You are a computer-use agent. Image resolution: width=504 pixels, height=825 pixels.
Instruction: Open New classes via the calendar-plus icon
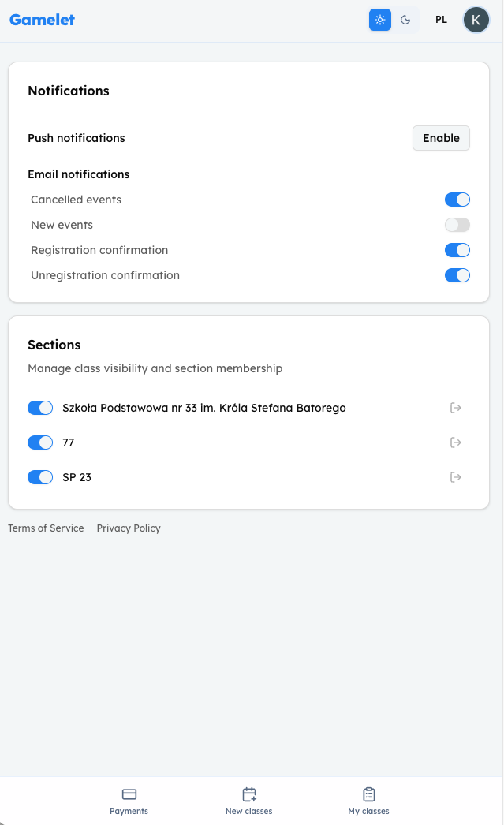point(248,799)
